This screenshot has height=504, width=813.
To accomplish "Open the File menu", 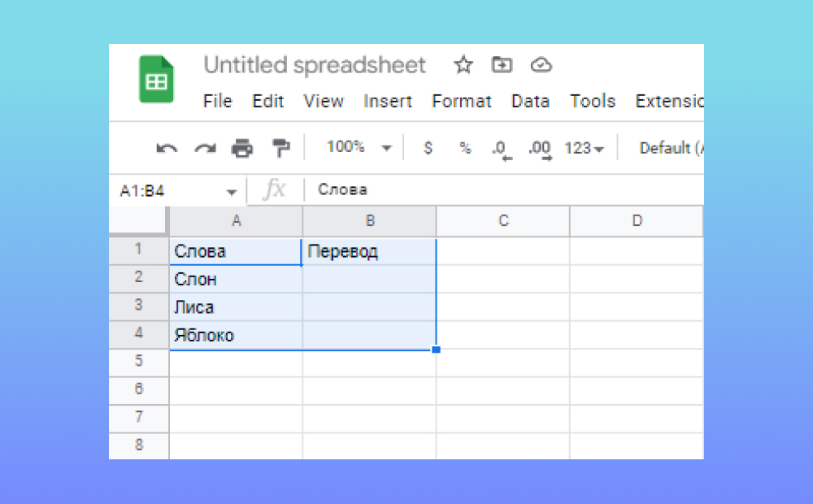I will (x=217, y=101).
